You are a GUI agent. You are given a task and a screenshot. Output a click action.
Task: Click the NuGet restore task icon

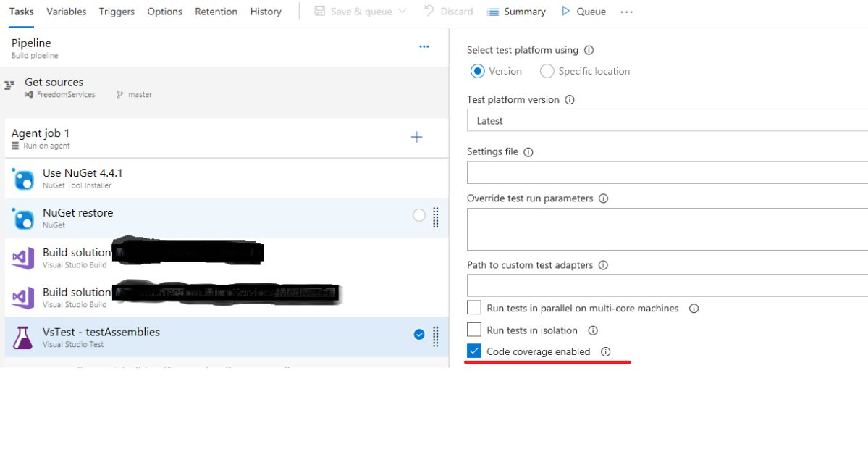[x=22, y=219]
